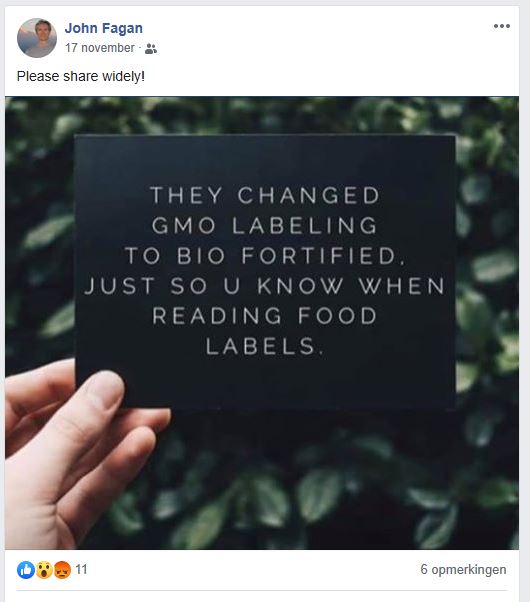Click John Fagan's profile picture
Screen dimensions: 530x602
coord(37,38)
